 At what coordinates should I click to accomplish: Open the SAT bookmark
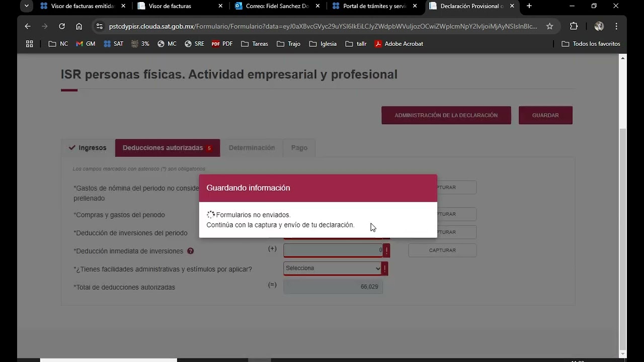click(x=113, y=44)
